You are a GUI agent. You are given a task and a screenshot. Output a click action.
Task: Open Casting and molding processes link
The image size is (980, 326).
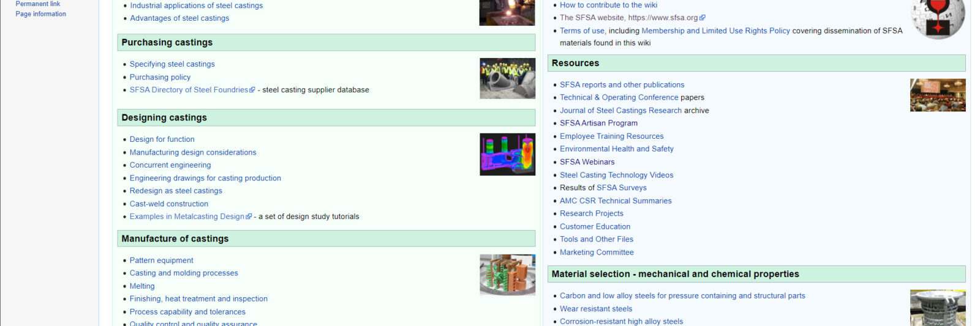(184, 273)
